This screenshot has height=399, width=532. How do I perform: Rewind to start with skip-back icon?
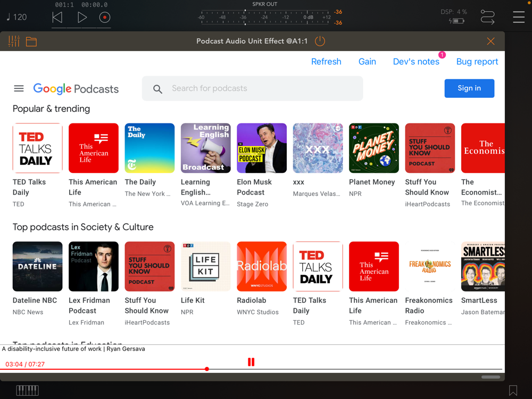click(57, 17)
